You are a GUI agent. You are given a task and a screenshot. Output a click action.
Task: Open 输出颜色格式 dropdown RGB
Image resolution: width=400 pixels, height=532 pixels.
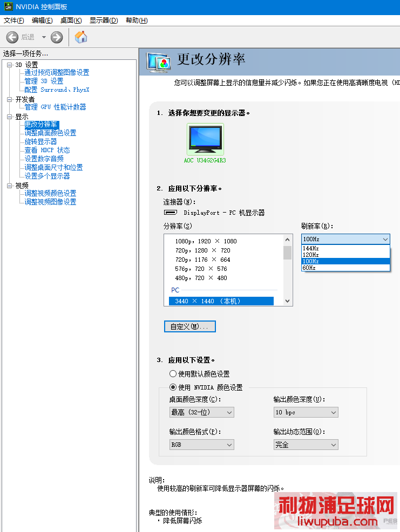tap(202, 445)
